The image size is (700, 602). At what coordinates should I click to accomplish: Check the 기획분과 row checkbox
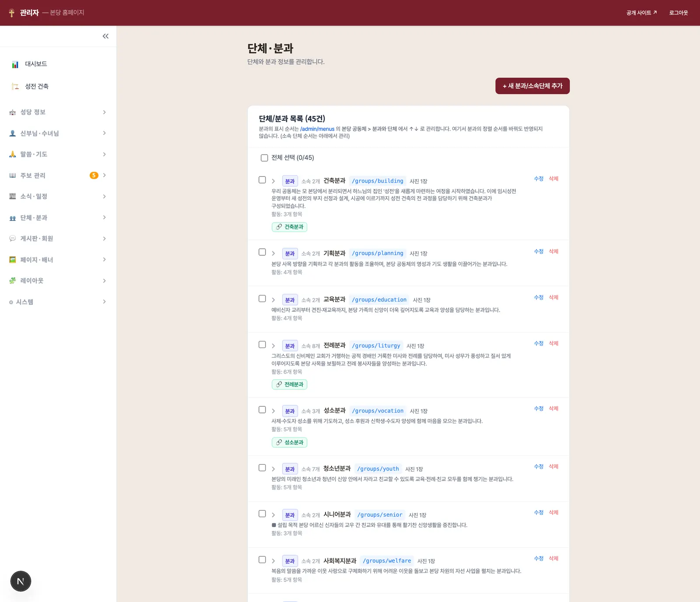262,252
